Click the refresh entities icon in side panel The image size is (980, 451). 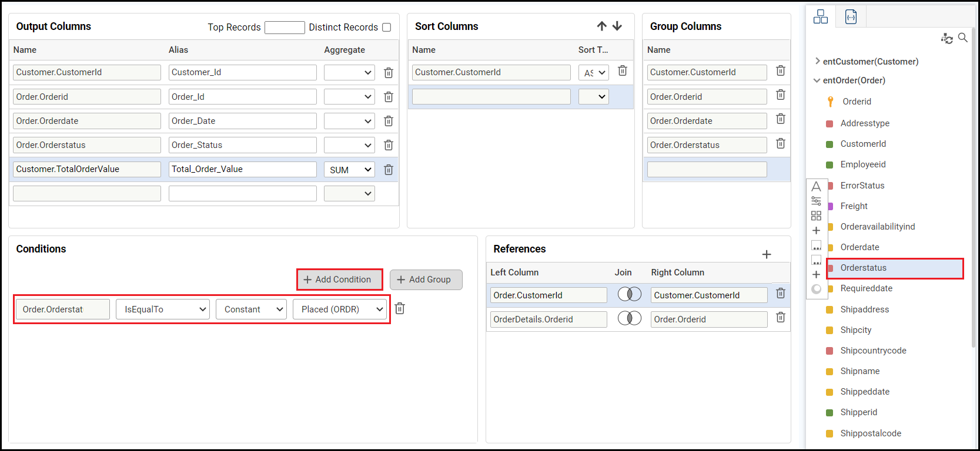946,39
